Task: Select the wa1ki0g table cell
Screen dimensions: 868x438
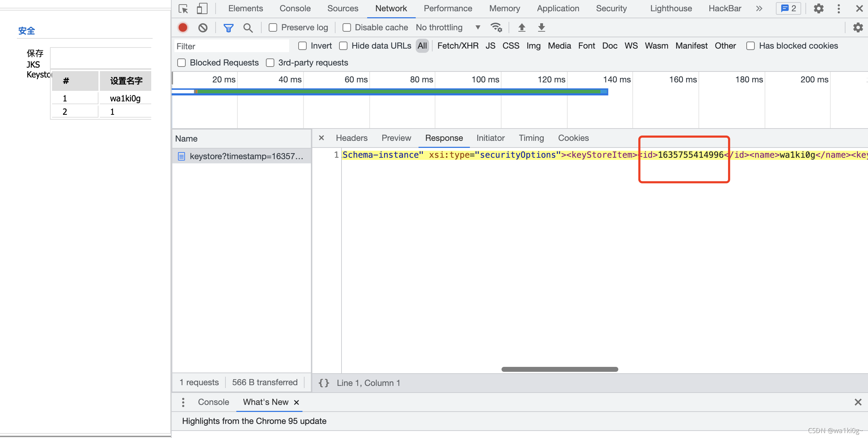Action: pyautogui.click(x=125, y=98)
